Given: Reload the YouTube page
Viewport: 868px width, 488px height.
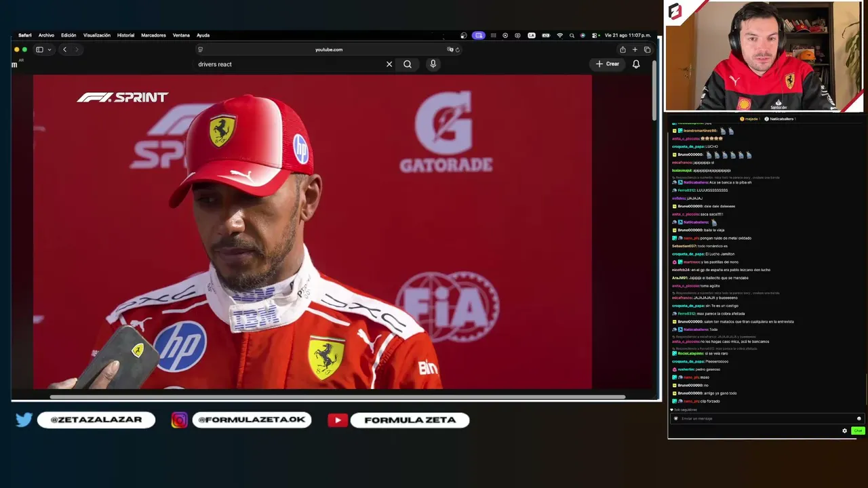Looking at the screenshot, I should pyautogui.click(x=457, y=49).
